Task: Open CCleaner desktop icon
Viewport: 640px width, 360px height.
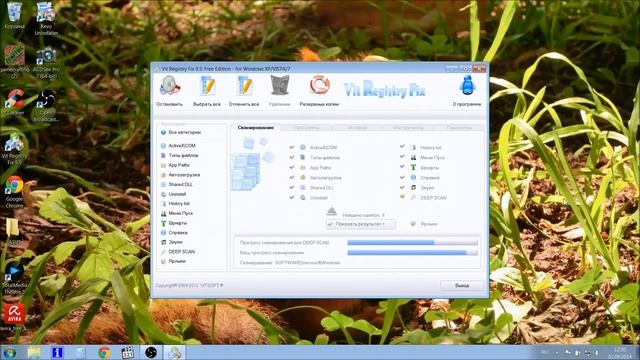Action: point(14,102)
